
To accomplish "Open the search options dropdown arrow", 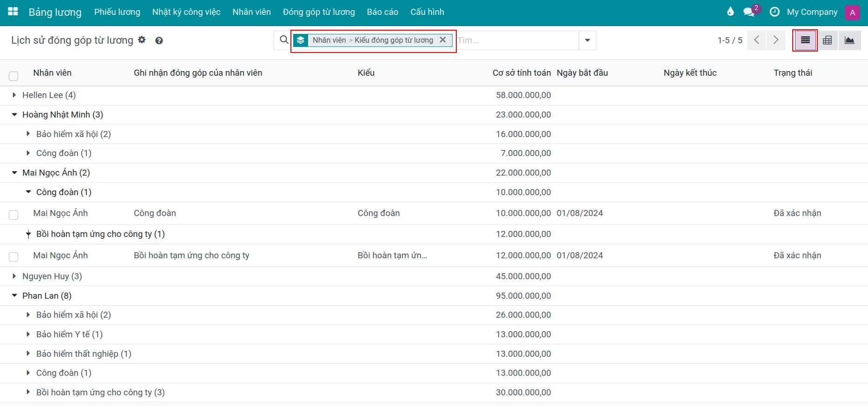I will [587, 40].
